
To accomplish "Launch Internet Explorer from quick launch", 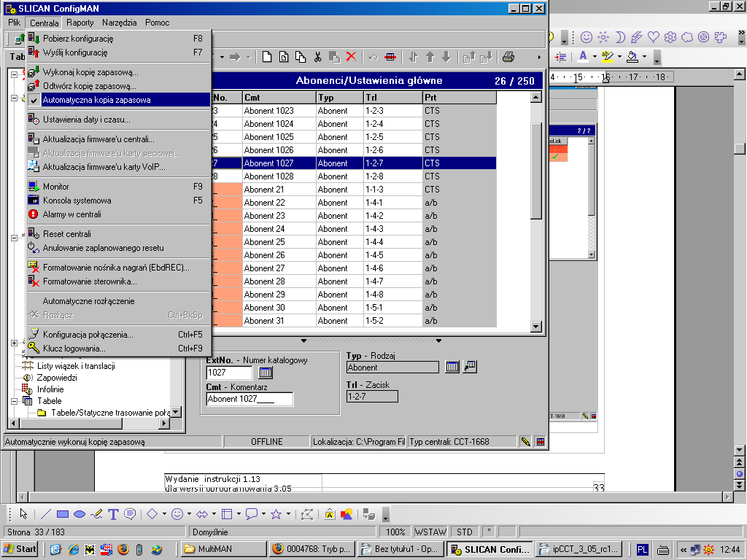I will 73,550.
